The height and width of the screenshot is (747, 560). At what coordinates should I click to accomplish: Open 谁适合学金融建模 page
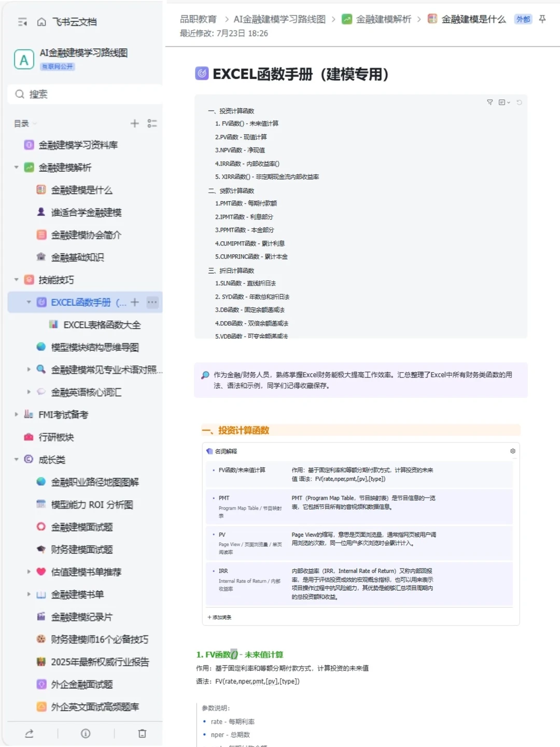(x=86, y=212)
